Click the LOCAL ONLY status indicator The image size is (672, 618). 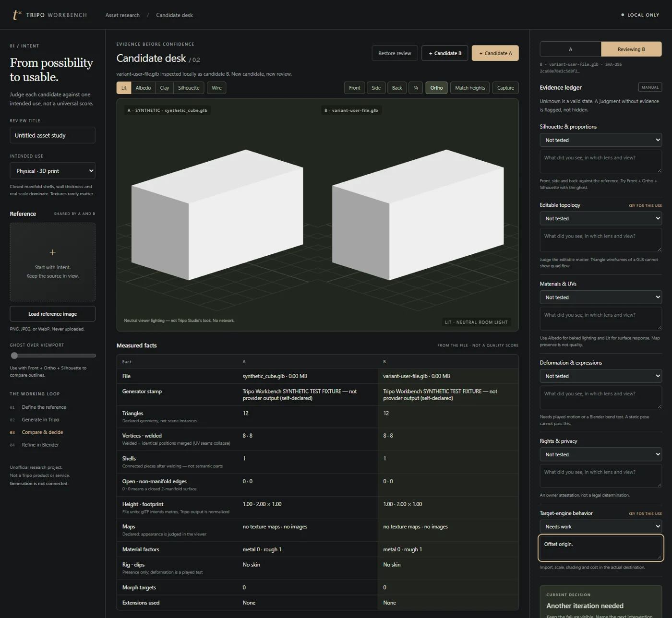(640, 15)
